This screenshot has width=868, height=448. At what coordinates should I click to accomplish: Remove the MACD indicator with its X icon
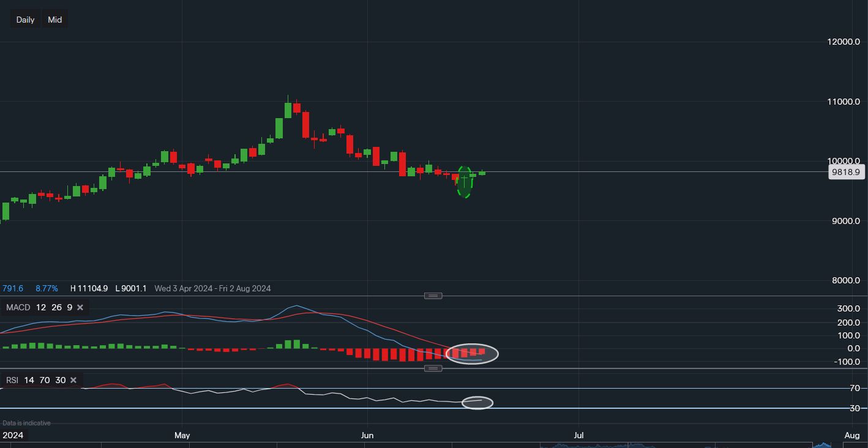pyautogui.click(x=80, y=307)
